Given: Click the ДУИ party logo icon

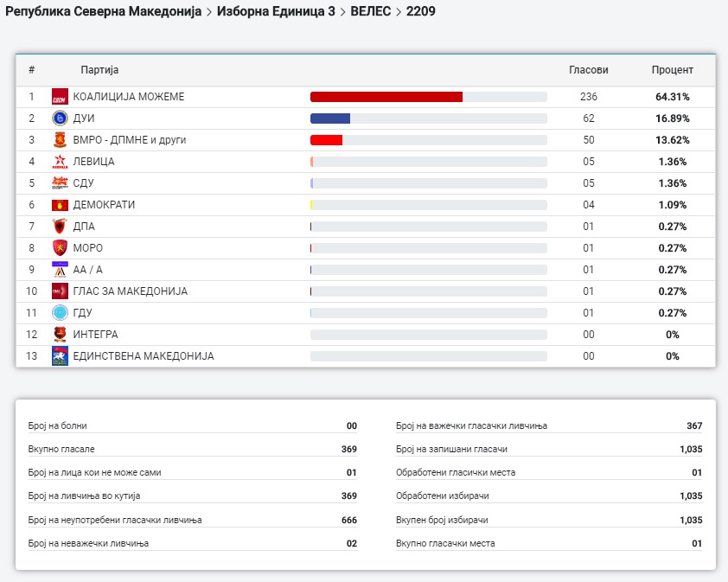Looking at the screenshot, I should (60, 118).
